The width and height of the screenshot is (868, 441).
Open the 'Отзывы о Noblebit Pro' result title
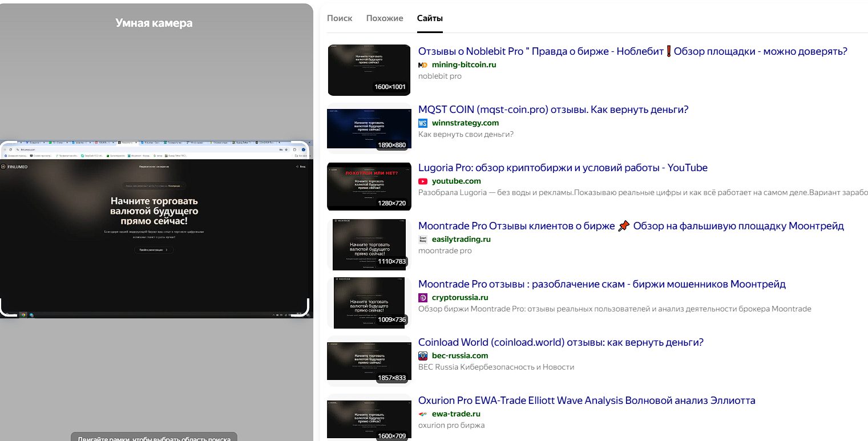click(x=633, y=51)
